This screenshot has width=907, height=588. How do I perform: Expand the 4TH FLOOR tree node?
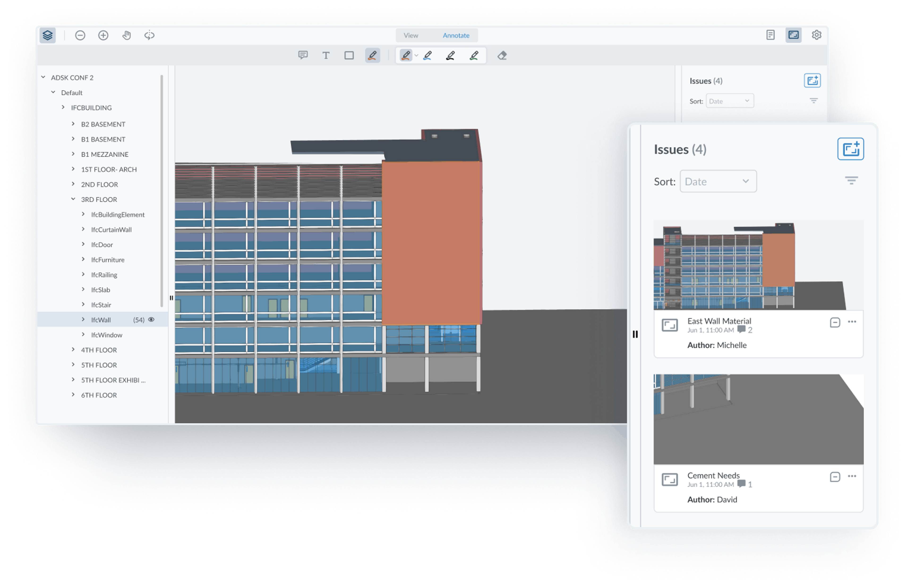73,349
